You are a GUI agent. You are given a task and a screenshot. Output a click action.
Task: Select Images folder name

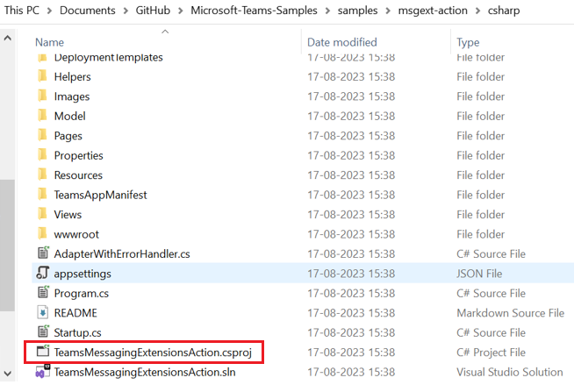tap(72, 96)
